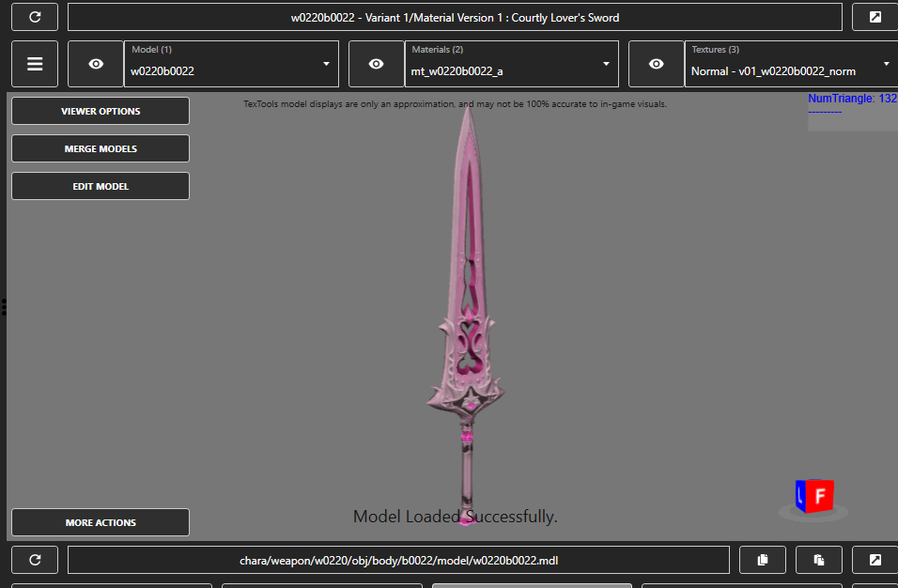The height and width of the screenshot is (588, 898).
Task: Click the TexTools approximation disclaimer text
Action: point(455,104)
